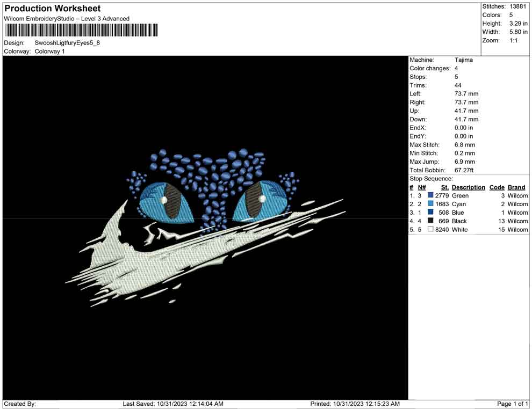Click the design name SwooshLigtfuryEyes5_8
The height and width of the screenshot is (409, 532).
[x=67, y=43]
